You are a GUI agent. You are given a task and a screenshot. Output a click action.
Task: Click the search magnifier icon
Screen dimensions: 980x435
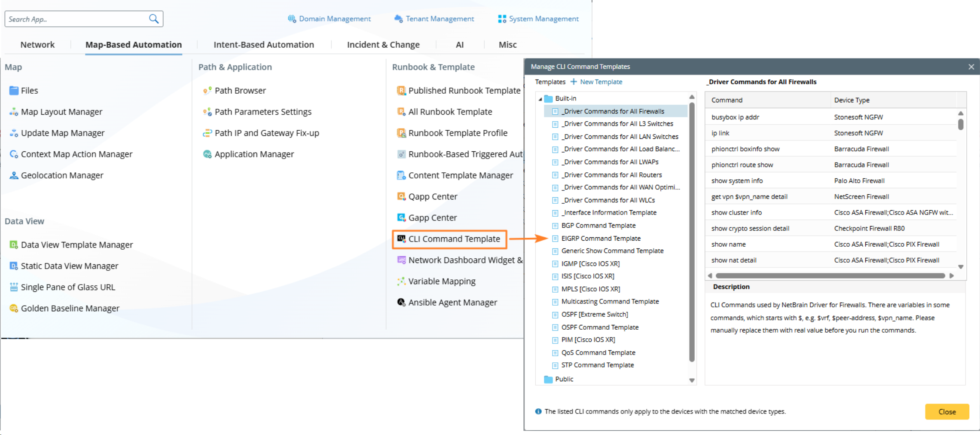(x=153, y=19)
